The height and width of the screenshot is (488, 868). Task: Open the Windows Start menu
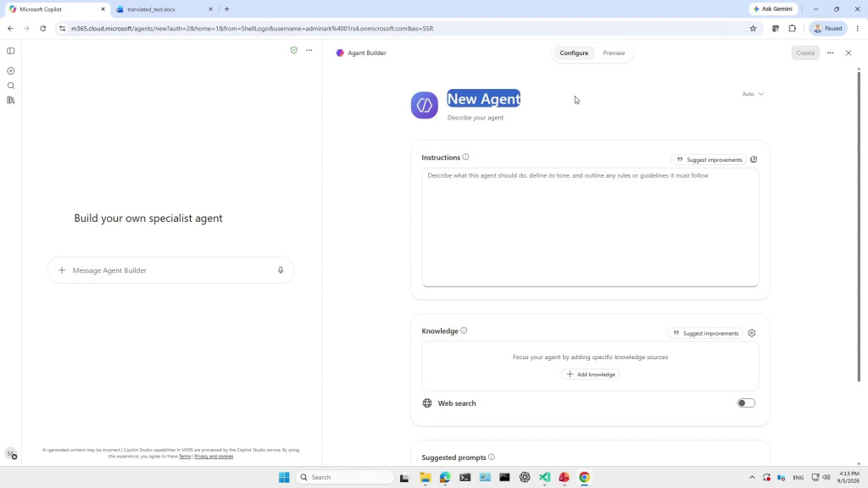tap(284, 478)
